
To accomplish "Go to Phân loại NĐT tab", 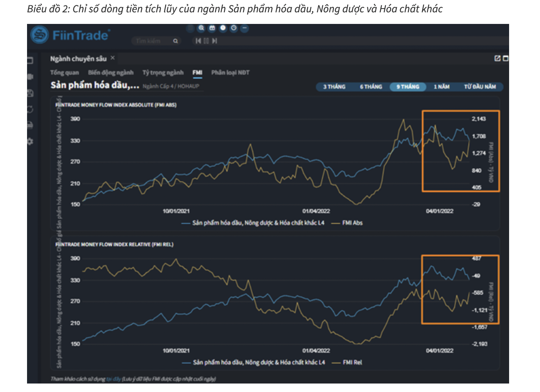I will (x=230, y=73).
